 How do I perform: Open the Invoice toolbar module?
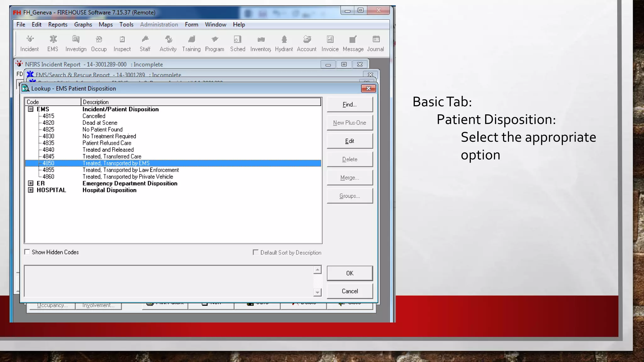(330, 44)
